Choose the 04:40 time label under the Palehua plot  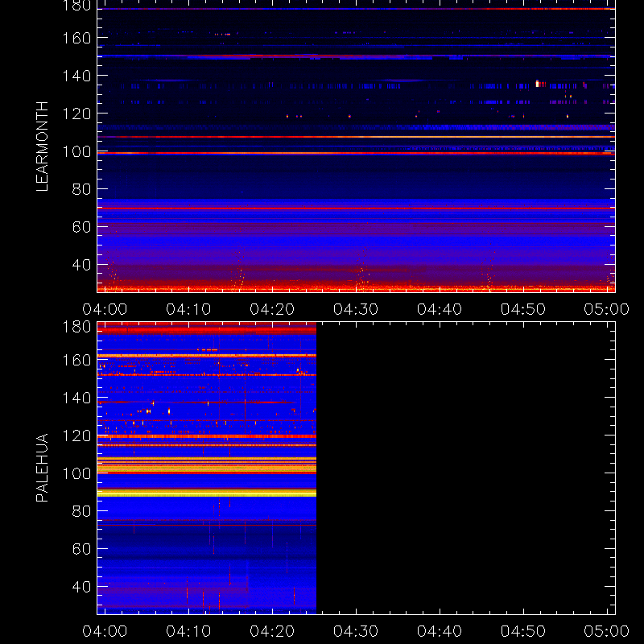[x=440, y=631]
